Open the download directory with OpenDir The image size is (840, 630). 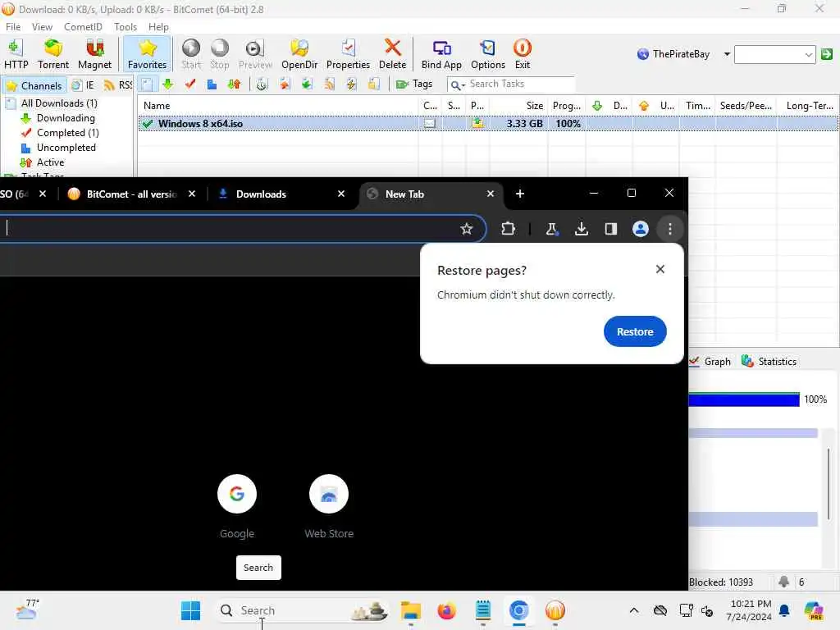[x=299, y=53]
